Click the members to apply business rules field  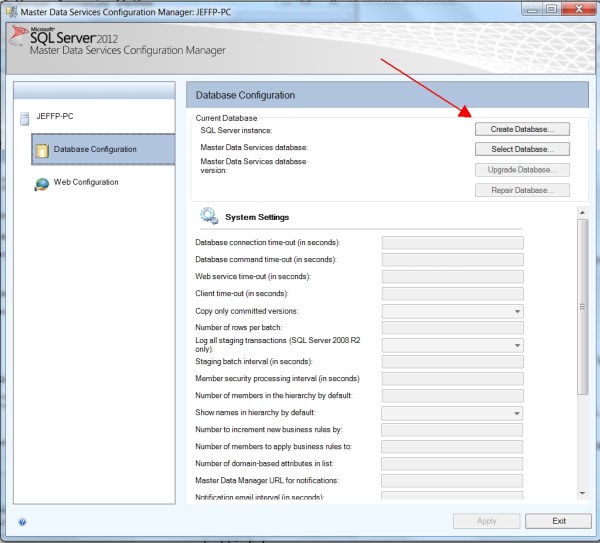pyautogui.click(x=452, y=447)
